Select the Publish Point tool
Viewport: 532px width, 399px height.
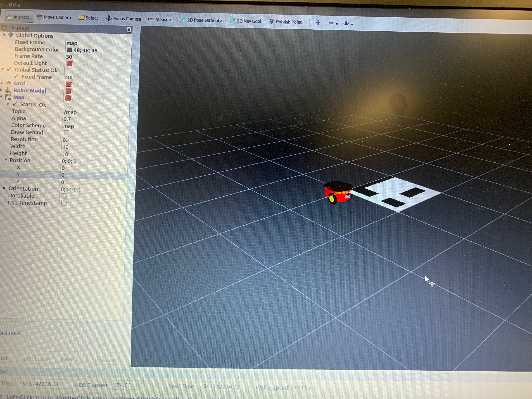coord(286,22)
